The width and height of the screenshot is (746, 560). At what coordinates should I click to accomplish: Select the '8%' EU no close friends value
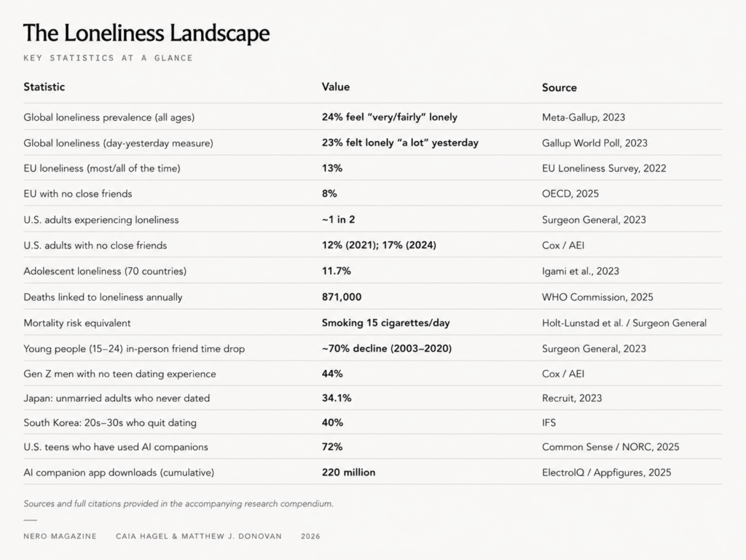tap(329, 194)
